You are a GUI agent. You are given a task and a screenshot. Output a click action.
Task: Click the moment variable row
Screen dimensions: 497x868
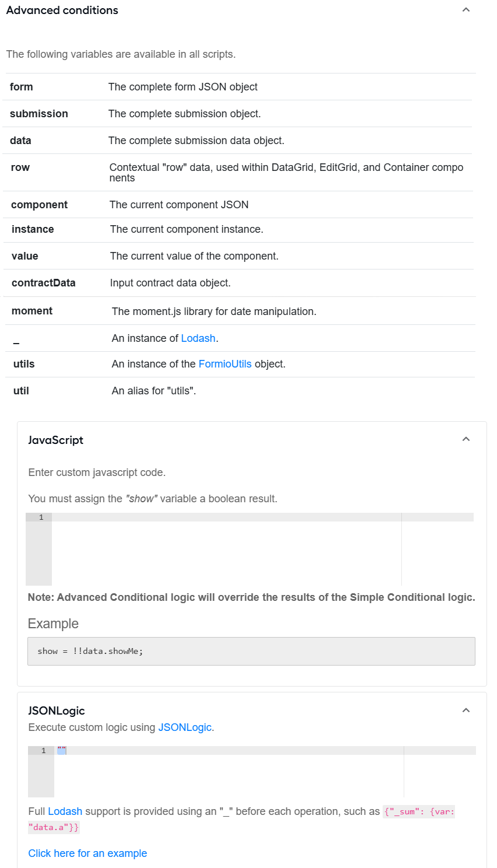point(240,311)
